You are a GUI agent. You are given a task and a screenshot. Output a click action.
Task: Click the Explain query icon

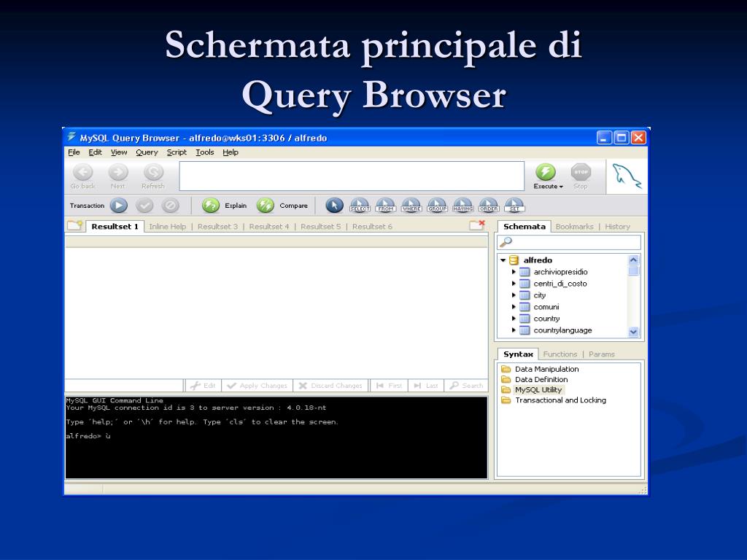coord(211,206)
